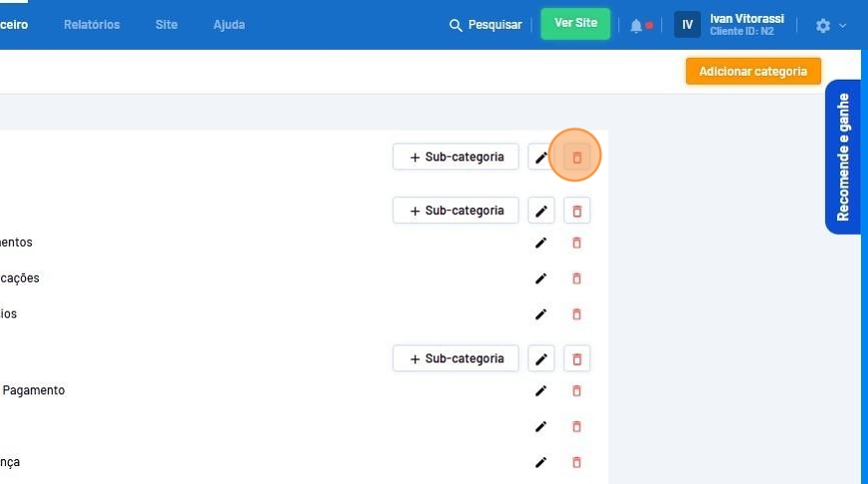Image resolution: width=868 pixels, height=484 pixels.
Task: Click the trash icon for the row ending in "ios"
Action: pos(576,315)
